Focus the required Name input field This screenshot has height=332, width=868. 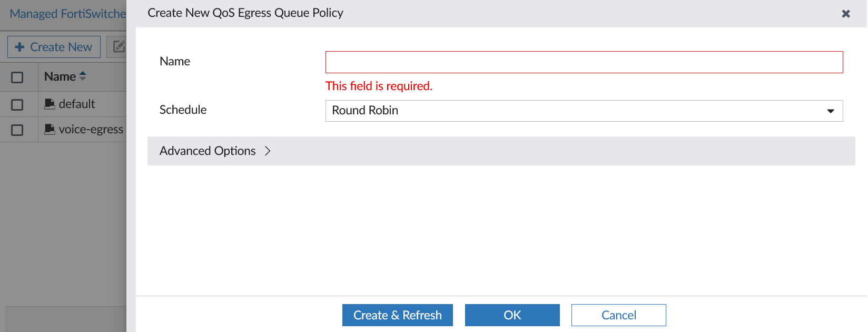pyautogui.click(x=584, y=62)
